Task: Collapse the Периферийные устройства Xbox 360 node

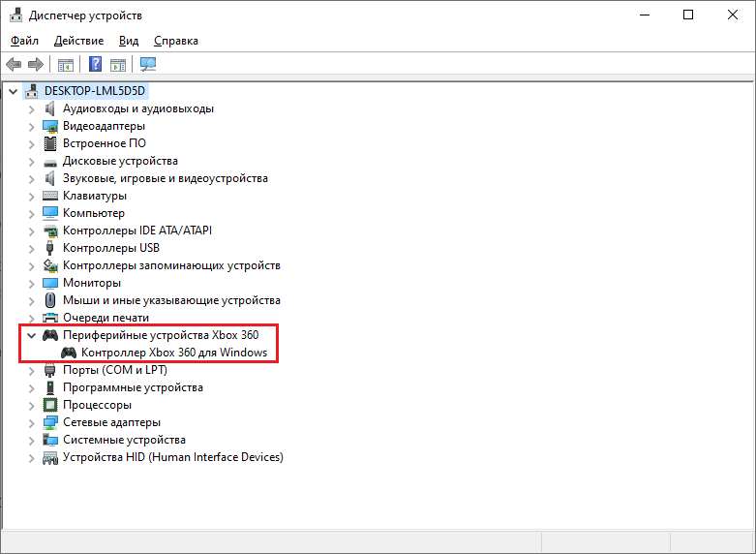Action: pos(31,335)
